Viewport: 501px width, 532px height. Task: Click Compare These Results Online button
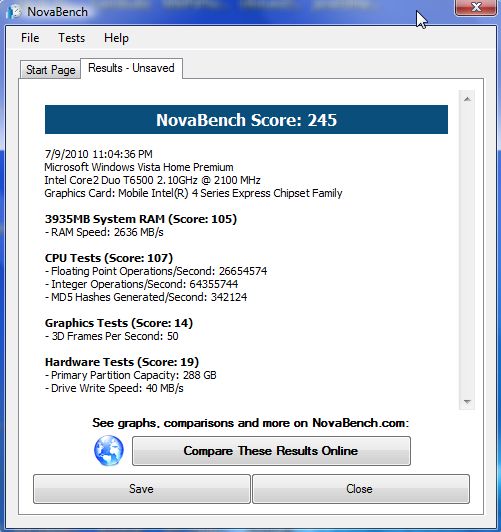click(x=271, y=451)
